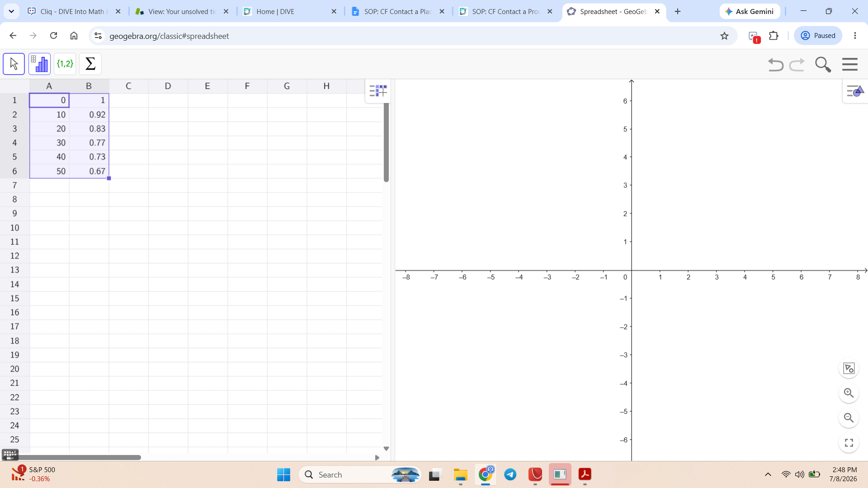868x488 pixels.
Task: Switch to SOP: CF Contact a Plac tab
Action: (398, 11)
